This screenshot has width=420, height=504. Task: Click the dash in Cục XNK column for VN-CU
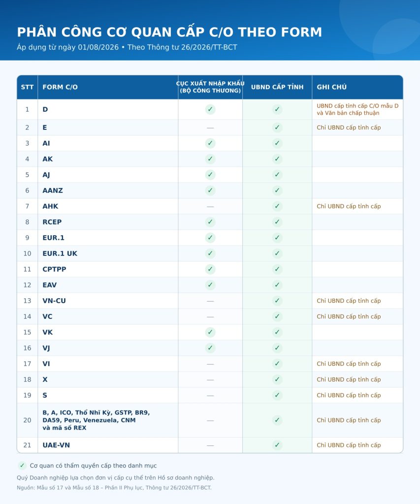click(210, 301)
